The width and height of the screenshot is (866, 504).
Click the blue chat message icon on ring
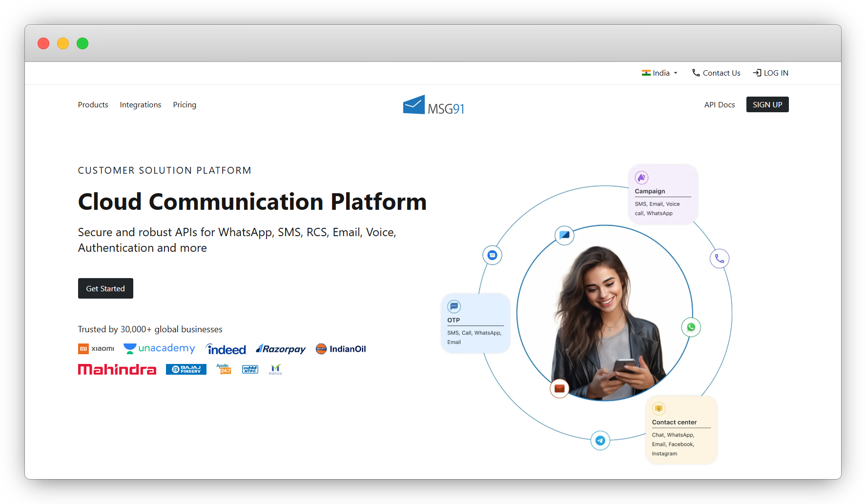click(x=492, y=255)
